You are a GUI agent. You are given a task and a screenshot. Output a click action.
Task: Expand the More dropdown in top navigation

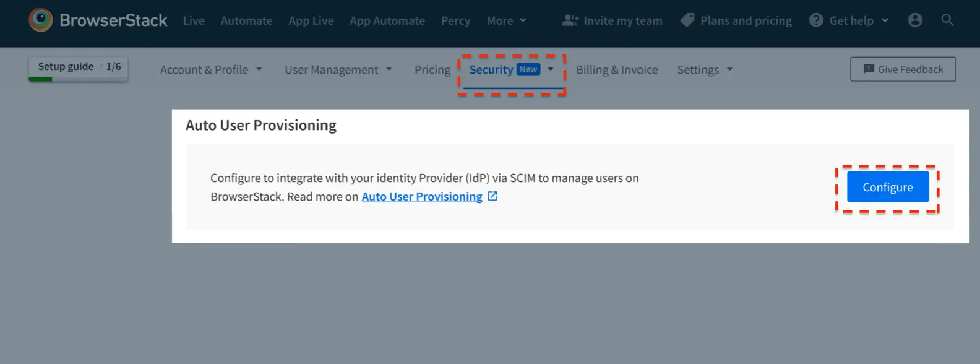[506, 20]
